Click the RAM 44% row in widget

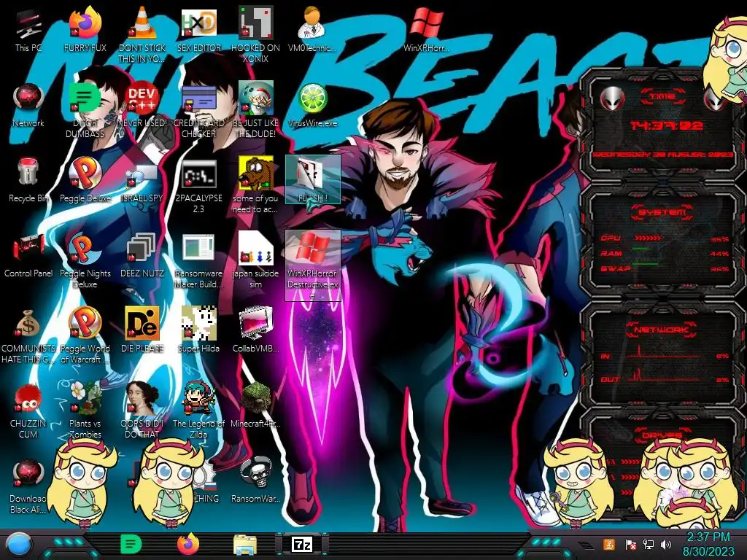coord(664,253)
